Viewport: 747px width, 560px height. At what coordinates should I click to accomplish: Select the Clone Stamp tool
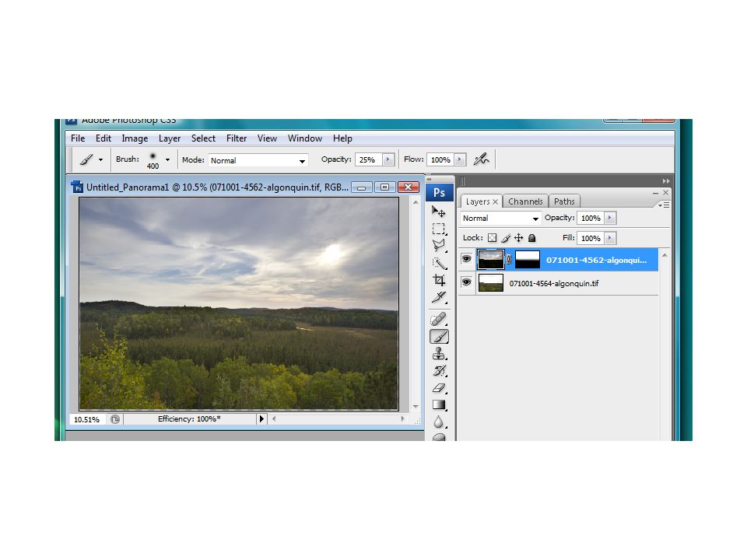[438, 353]
